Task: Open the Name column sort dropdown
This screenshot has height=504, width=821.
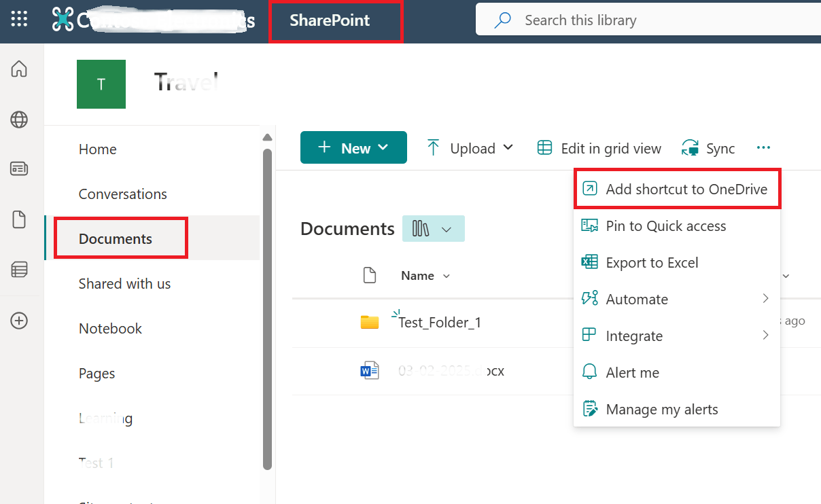Action: point(446,276)
